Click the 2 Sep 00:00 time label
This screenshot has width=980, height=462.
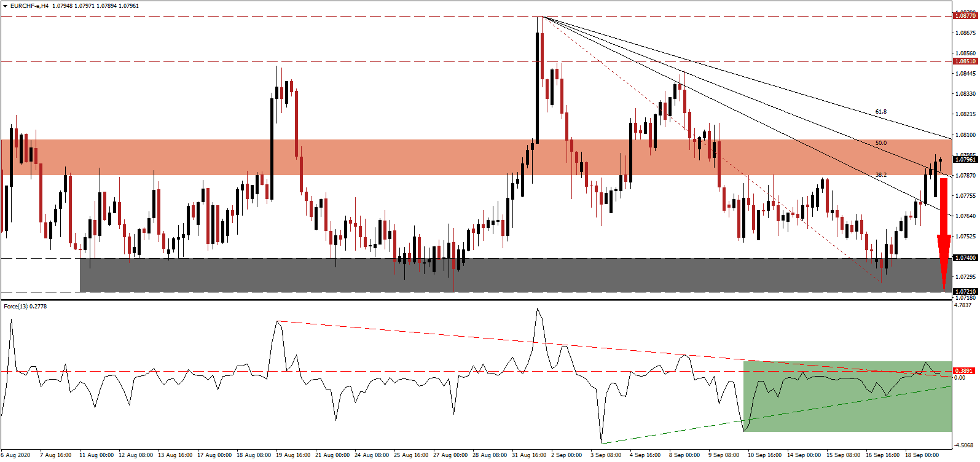566,455
